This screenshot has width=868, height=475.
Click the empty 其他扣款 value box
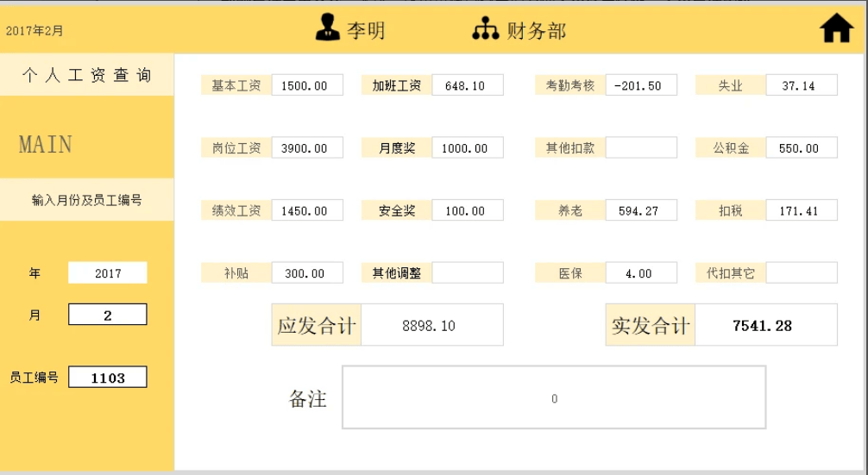[642, 147]
